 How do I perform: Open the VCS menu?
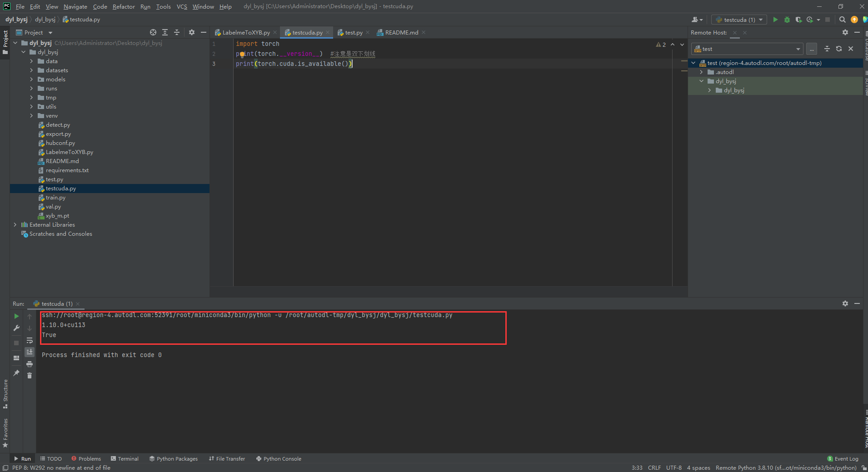click(x=181, y=6)
